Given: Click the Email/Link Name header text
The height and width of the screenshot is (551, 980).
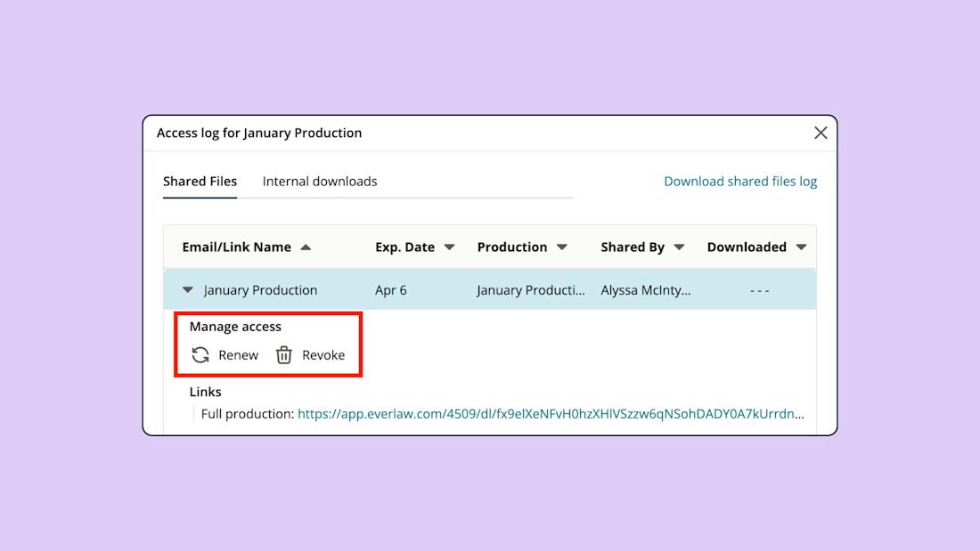Looking at the screenshot, I should [236, 247].
